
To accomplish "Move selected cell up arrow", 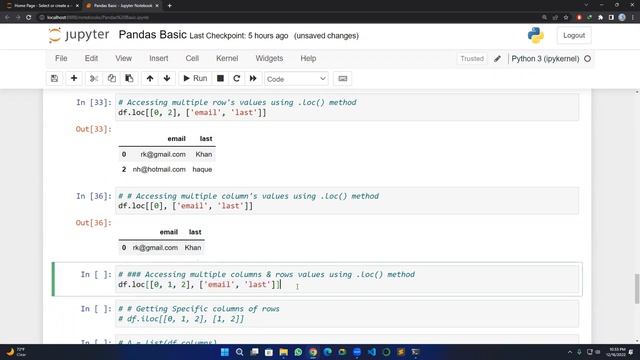I will pos(150,78).
